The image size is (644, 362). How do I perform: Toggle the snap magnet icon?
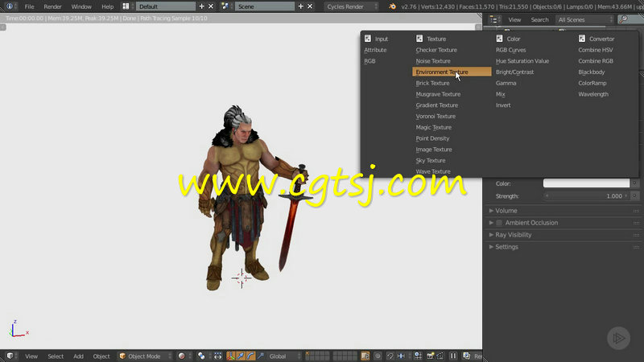point(390,356)
